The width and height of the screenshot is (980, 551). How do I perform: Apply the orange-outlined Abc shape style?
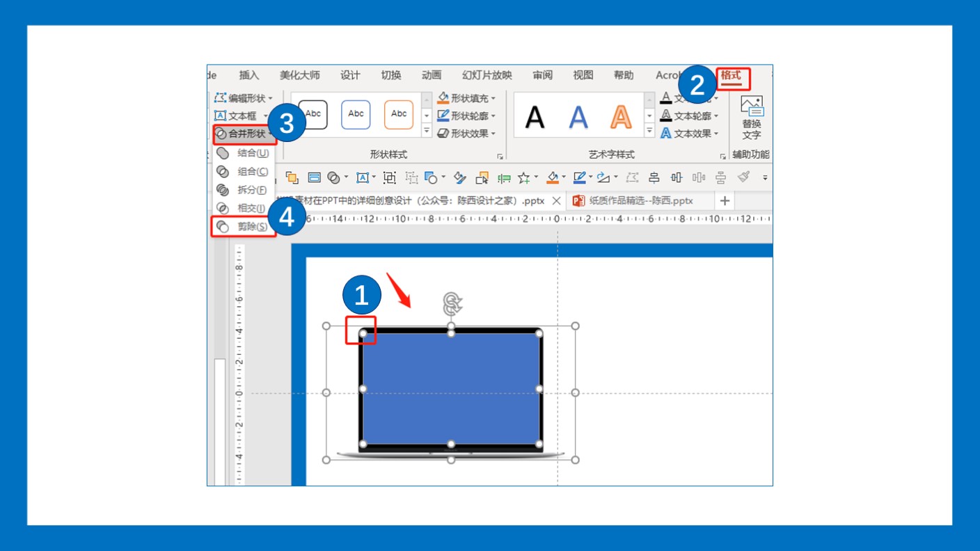[399, 114]
